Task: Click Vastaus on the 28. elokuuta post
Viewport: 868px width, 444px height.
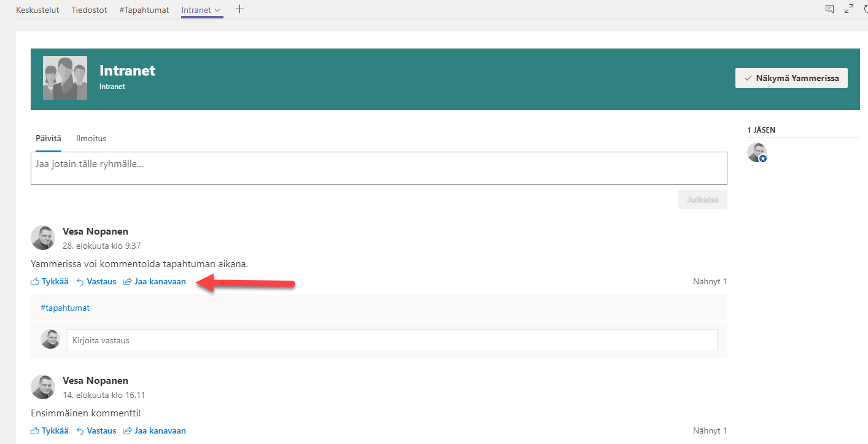Action: coord(96,282)
